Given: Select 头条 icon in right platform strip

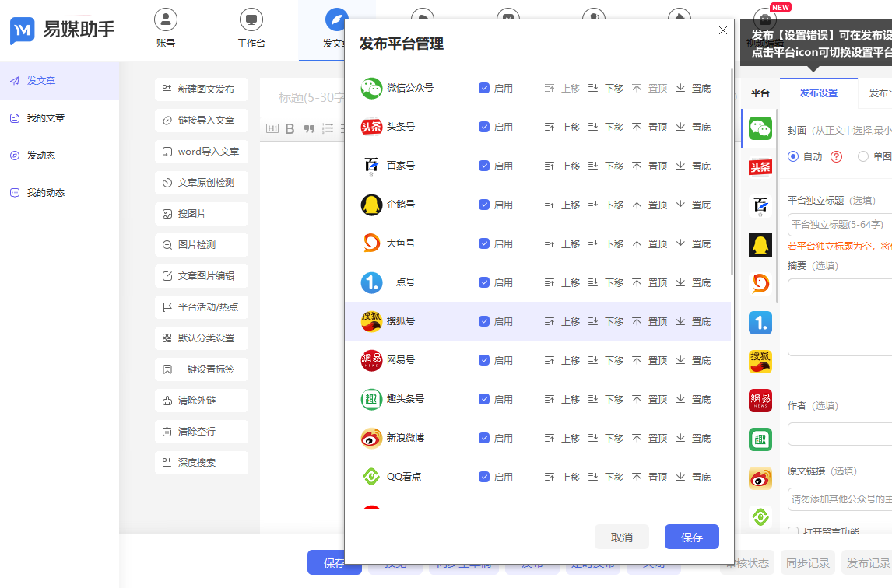Looking at the screenshot, I should click(760, 167).
